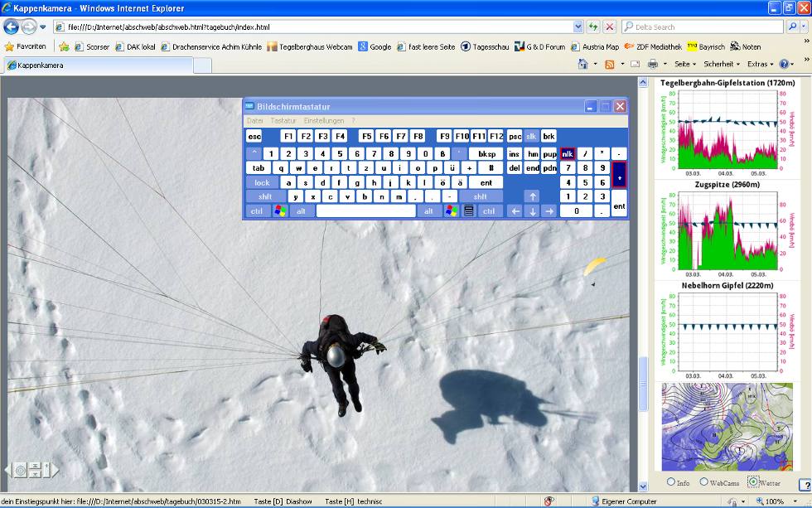Toggle the left ctrl key on the keyboard
This screenshot has height=508, width=812.
point(257,210)
